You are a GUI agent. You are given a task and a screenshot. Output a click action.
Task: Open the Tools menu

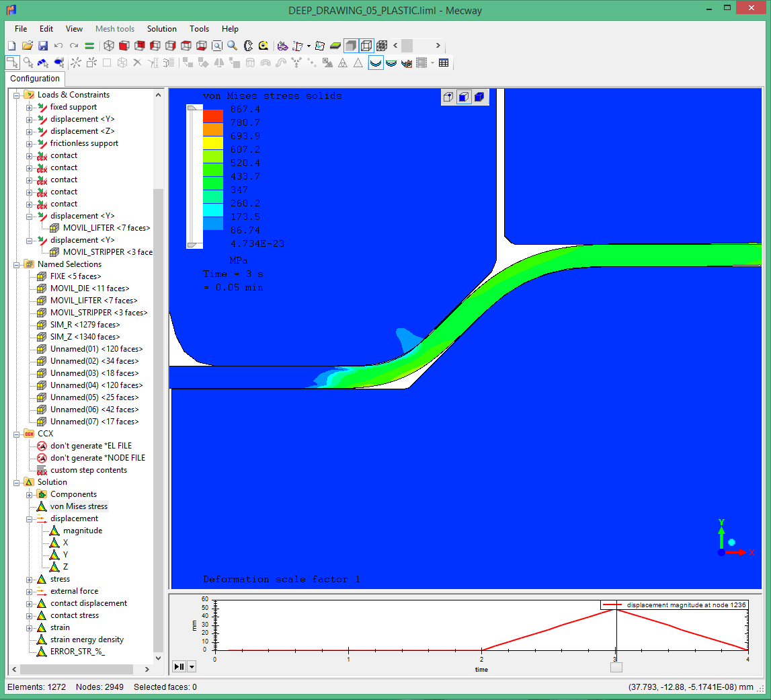click(x=199, y=28)
